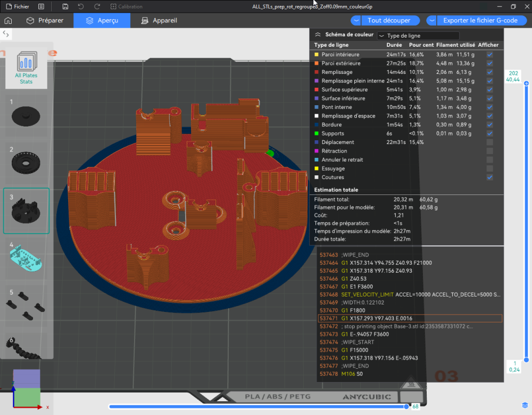Toggle the Coutures display checkbox
This screenshot has height=415, width=532.
(x=489, y=177)
